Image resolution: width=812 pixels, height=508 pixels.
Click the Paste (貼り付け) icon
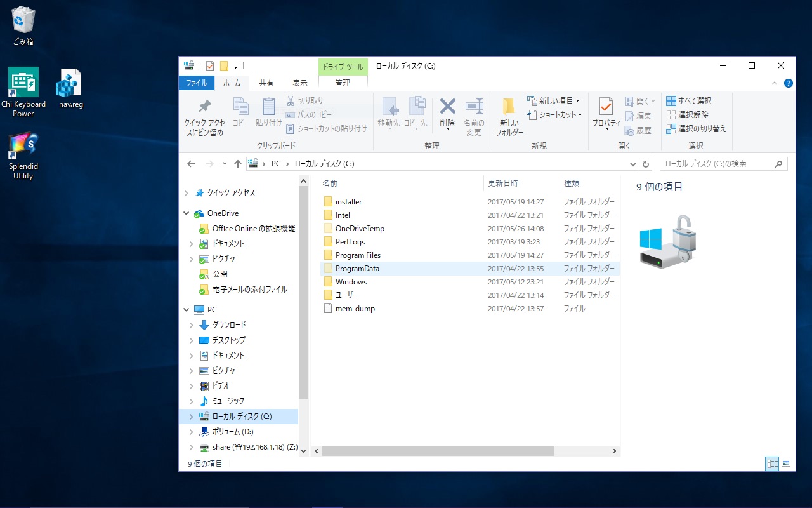pyautogui.click(x=269, y=106)
